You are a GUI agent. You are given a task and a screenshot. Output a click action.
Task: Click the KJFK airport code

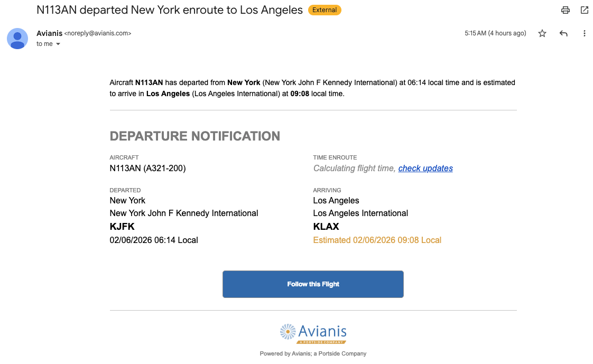pos(122,227)
